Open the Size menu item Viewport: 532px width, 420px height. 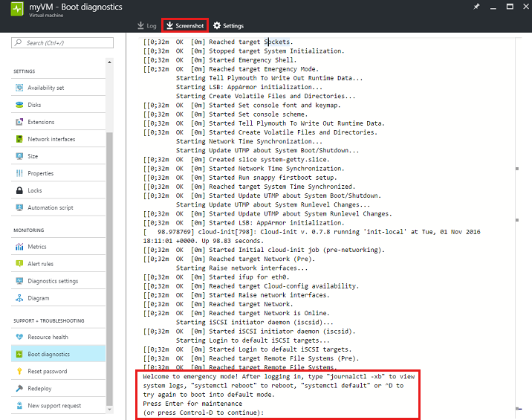tap(33, 156)
